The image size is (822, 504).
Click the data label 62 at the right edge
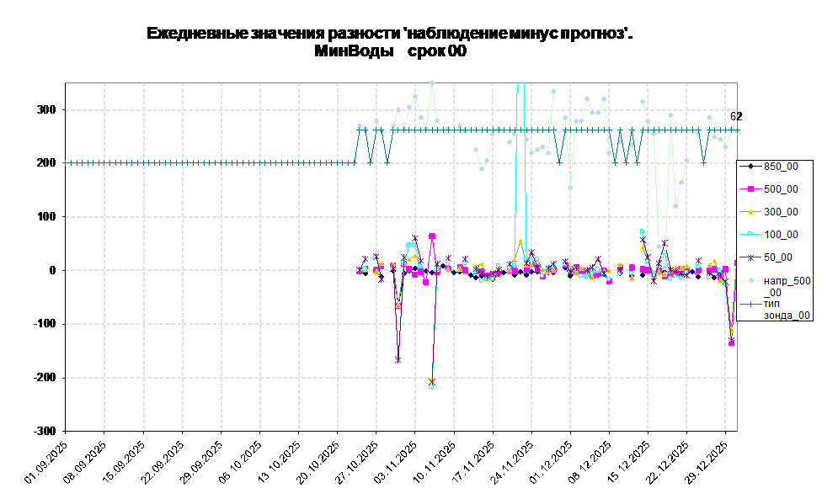734,117
